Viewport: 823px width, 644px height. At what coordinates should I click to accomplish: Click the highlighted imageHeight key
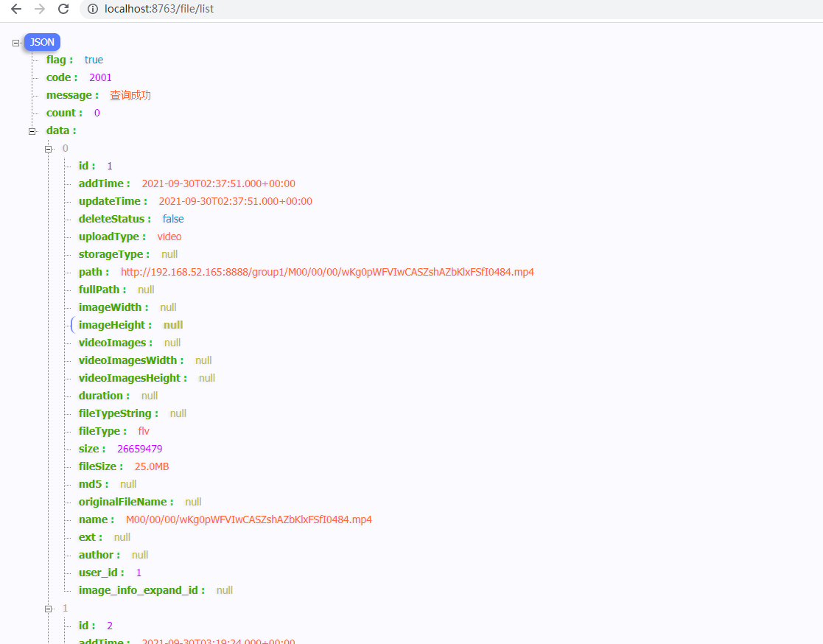click(x=113, y=325)
